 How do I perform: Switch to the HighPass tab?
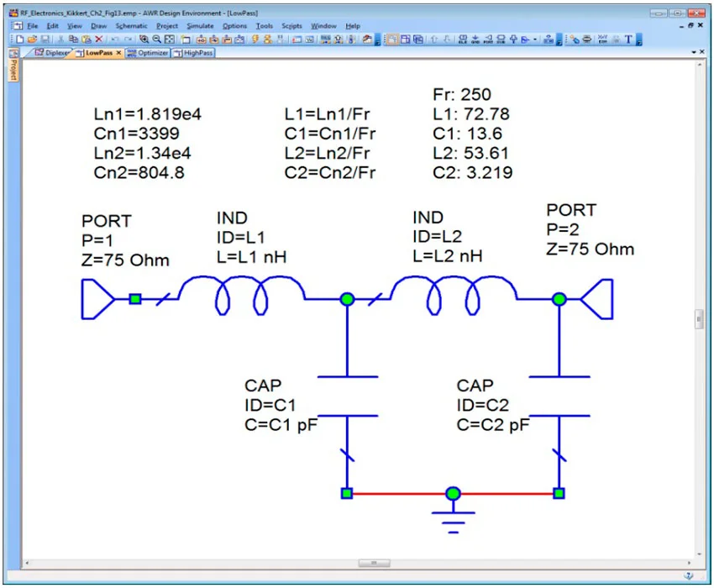coord(194,53)
